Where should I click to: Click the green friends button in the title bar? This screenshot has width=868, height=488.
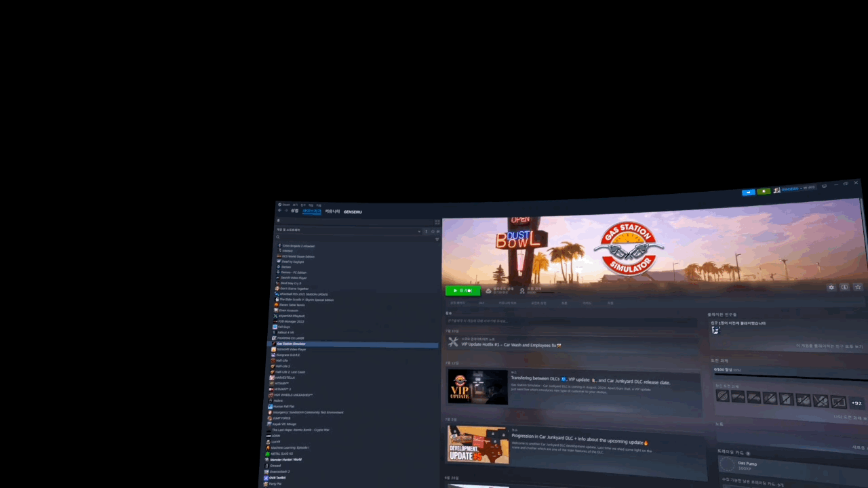click(764, 191)
